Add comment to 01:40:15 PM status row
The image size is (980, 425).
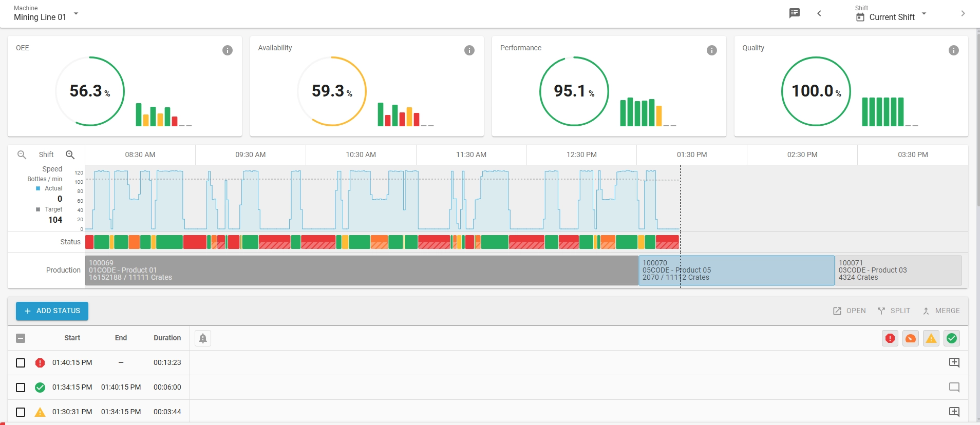(x=954, y=363)
